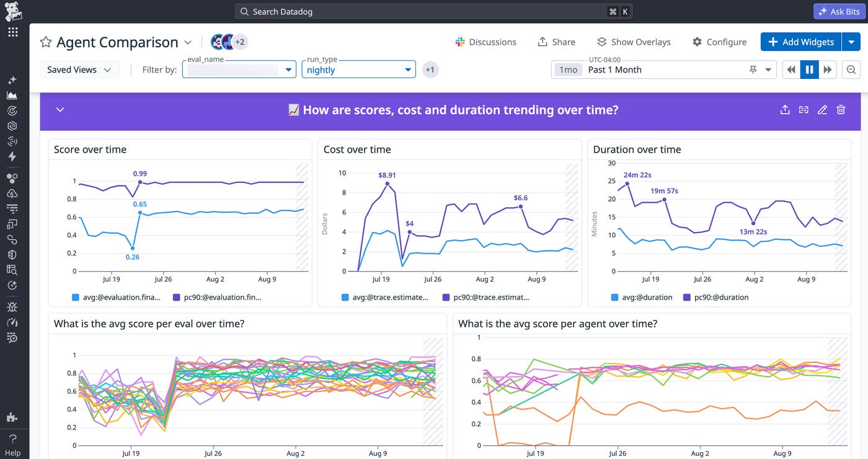Click 'What is the avg score per agent' title
The image size is (868, 459).
(557, 323)
